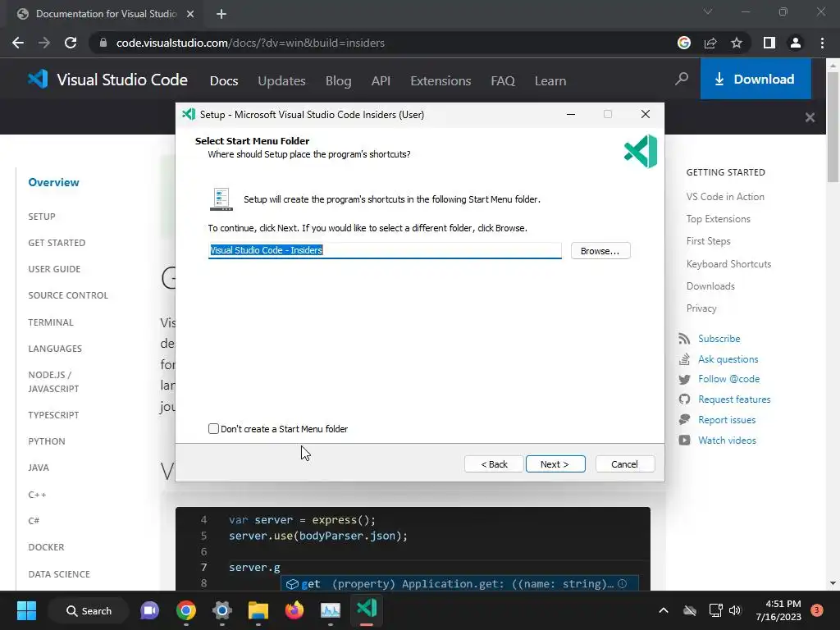The width and height of the screenshot is (840, 630).
Task: Open the Learn nav item
Action: click(x=550, y=81)
